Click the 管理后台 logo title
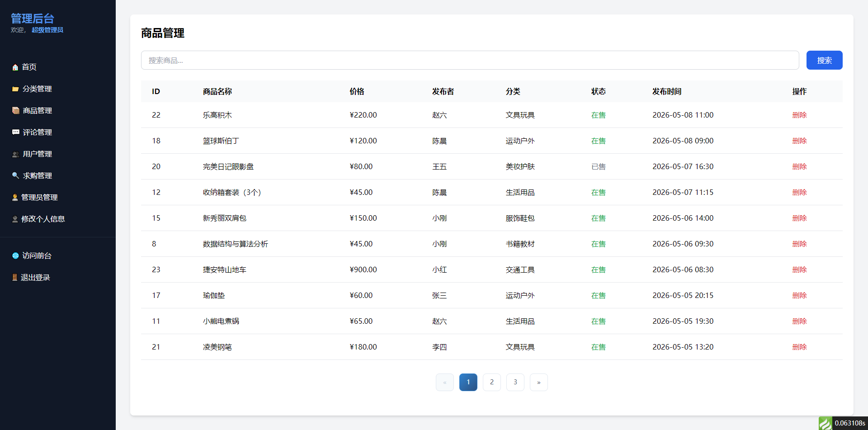This screenshot has height=430, width=868. 33,19
